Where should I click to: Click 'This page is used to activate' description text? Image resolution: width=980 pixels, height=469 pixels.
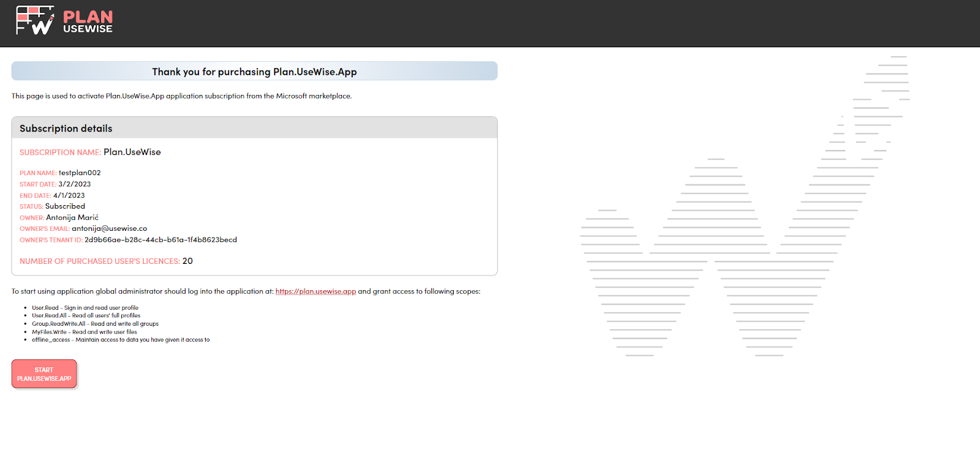coord(181,96)
